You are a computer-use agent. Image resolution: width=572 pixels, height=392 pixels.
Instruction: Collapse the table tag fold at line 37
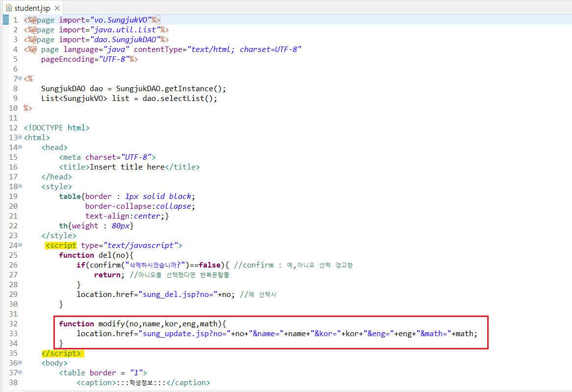point(20,372)
